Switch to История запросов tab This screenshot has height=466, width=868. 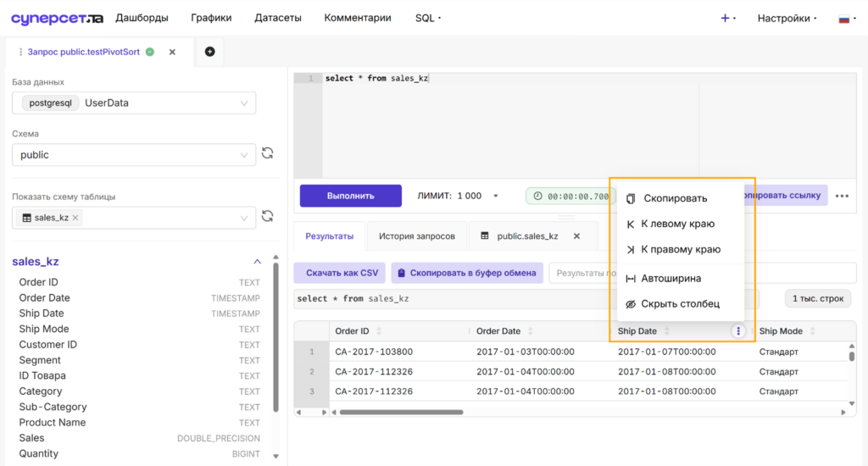pos(417,236)
